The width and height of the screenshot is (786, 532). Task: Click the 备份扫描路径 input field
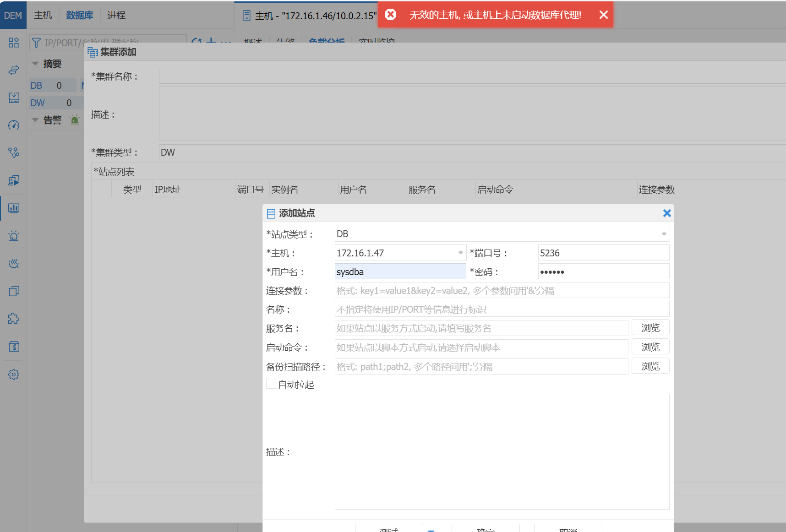481,366
